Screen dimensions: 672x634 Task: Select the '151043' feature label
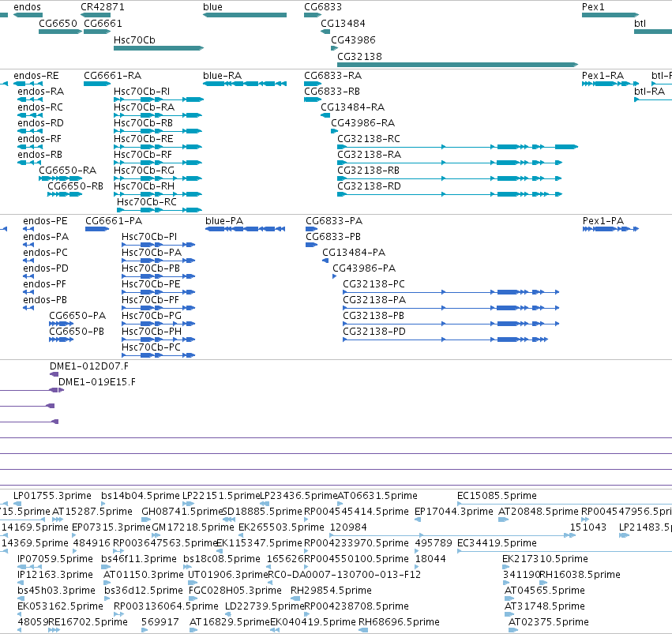tap(588, 527)
